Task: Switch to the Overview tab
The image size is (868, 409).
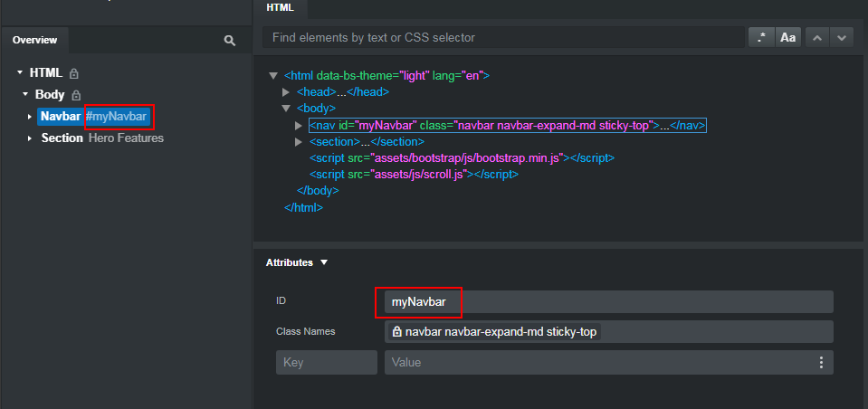Action: tap(35, 40)
